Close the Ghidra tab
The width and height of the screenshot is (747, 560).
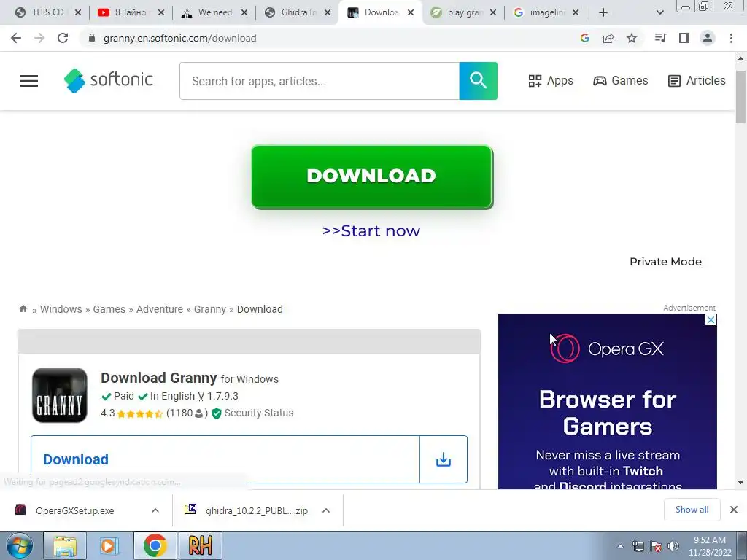[x=328, y=12]
